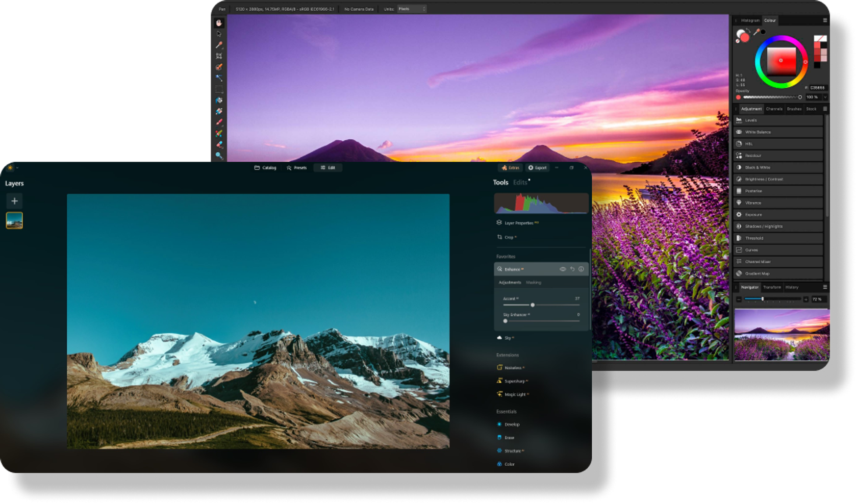Toggle Enhance visibility with the eye icon

click(x=563, y=269)
